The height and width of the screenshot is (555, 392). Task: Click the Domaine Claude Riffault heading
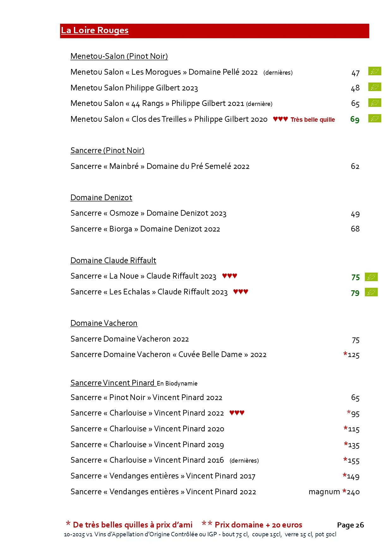(113, 261)
